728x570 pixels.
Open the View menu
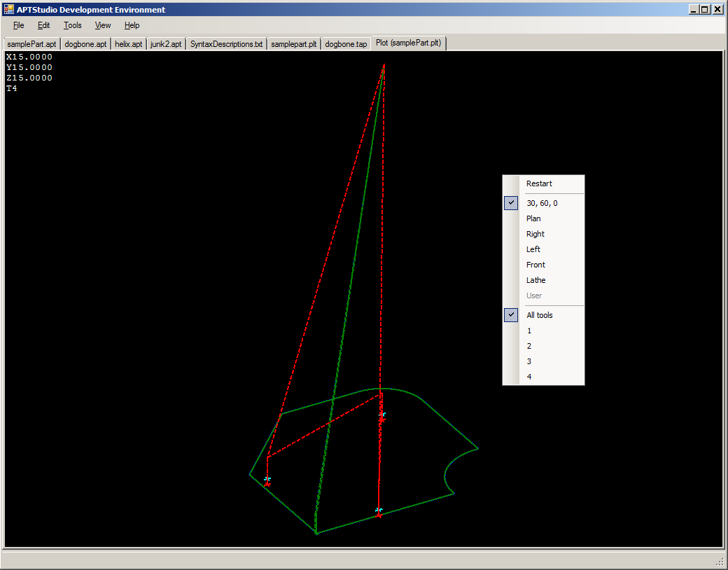click(103, 25)
